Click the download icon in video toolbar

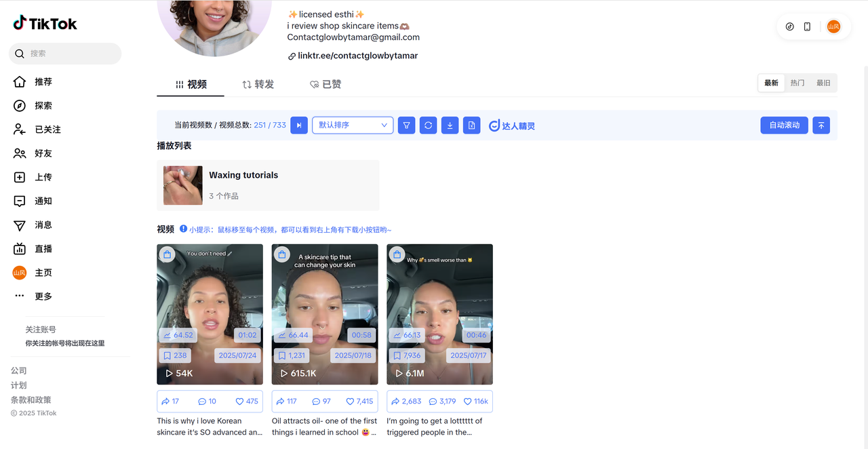[x=450, y=125]
